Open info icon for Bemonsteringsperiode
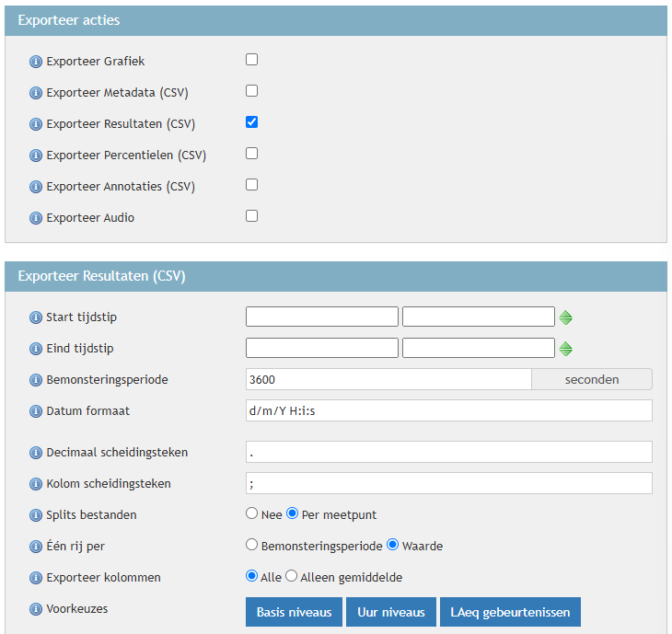672x634 pixels. click(37, 380)
